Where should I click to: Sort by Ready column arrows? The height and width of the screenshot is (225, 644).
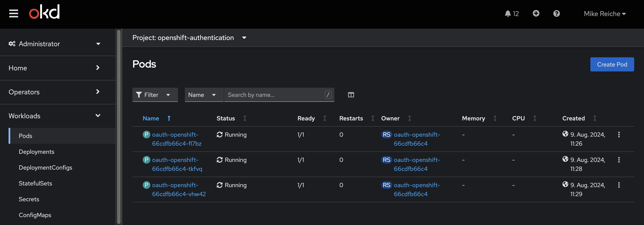tap(325, 118)
